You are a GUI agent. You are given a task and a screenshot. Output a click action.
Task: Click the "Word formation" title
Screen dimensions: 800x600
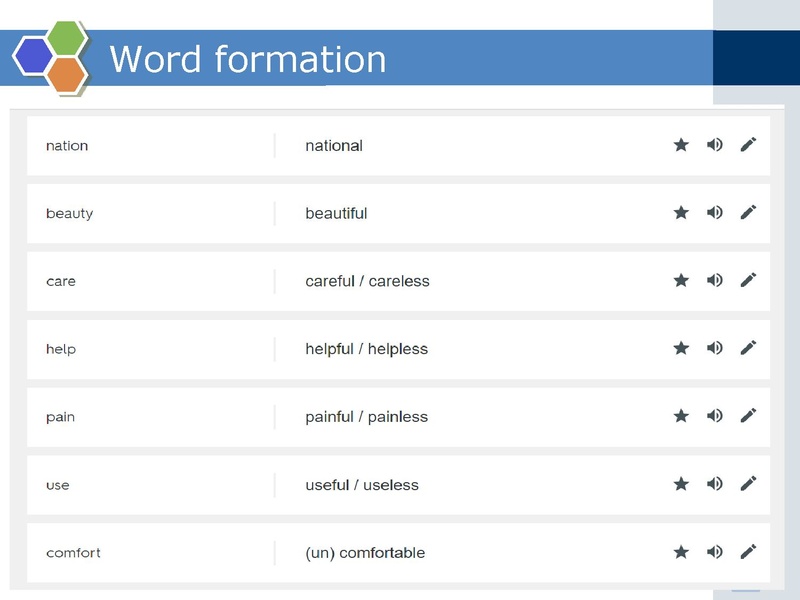click(249, 60)
